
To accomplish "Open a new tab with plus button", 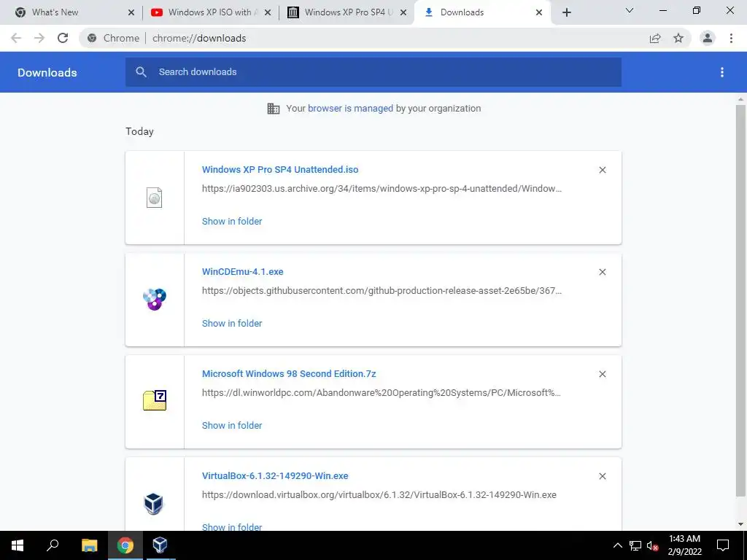I will point(566,12).
